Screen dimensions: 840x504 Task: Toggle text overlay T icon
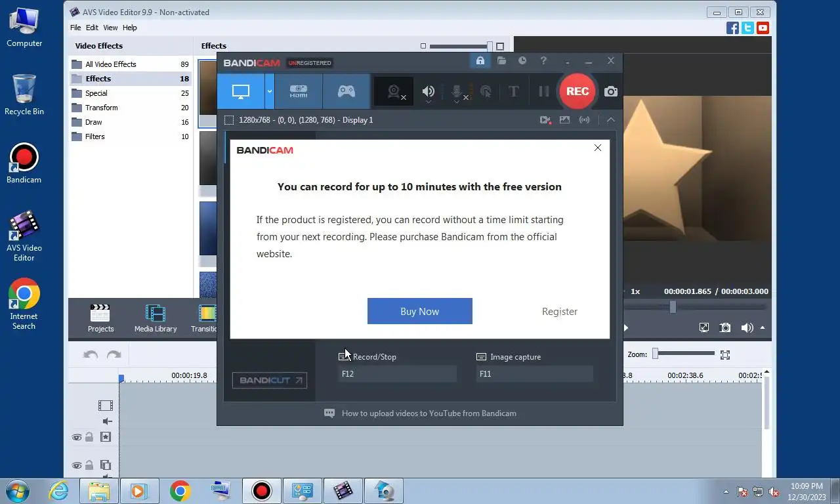pos(514,92)
